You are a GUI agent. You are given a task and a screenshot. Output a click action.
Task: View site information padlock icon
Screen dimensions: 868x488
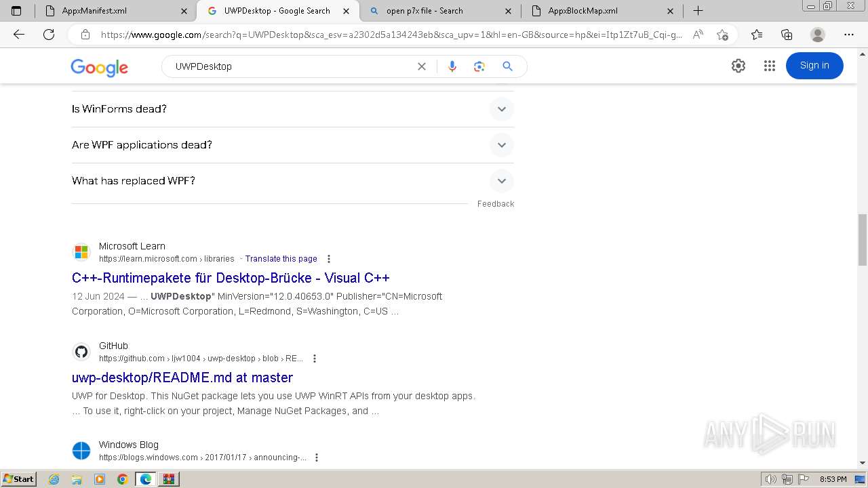point(85,35)
